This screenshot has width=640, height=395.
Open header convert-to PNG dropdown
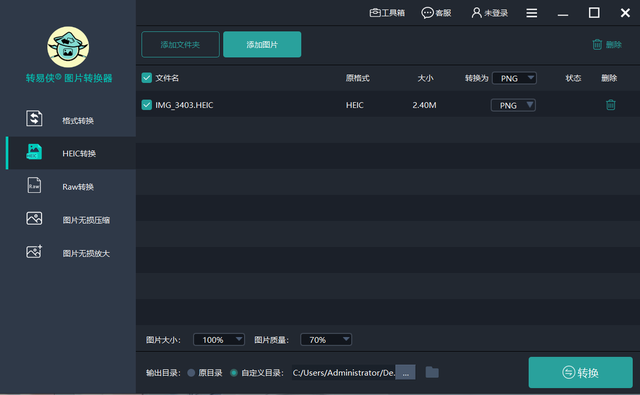point(514,78)
